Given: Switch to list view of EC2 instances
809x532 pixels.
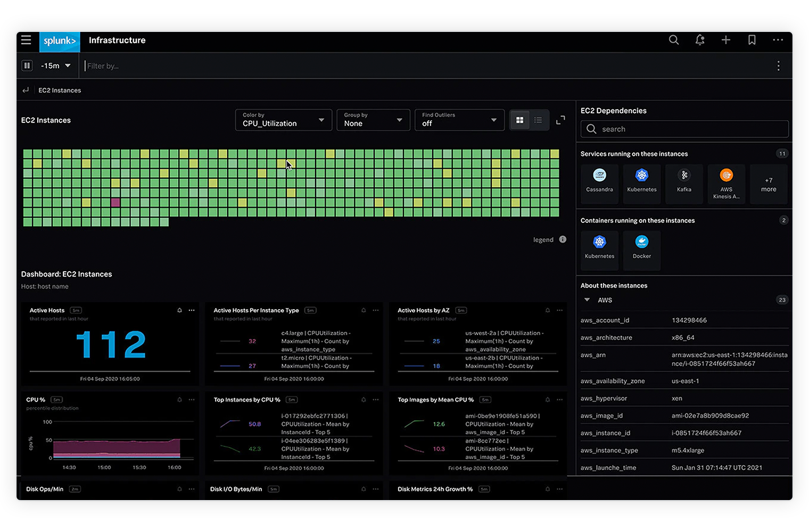Looking at the screenshot, I should (x=538, y=120).
